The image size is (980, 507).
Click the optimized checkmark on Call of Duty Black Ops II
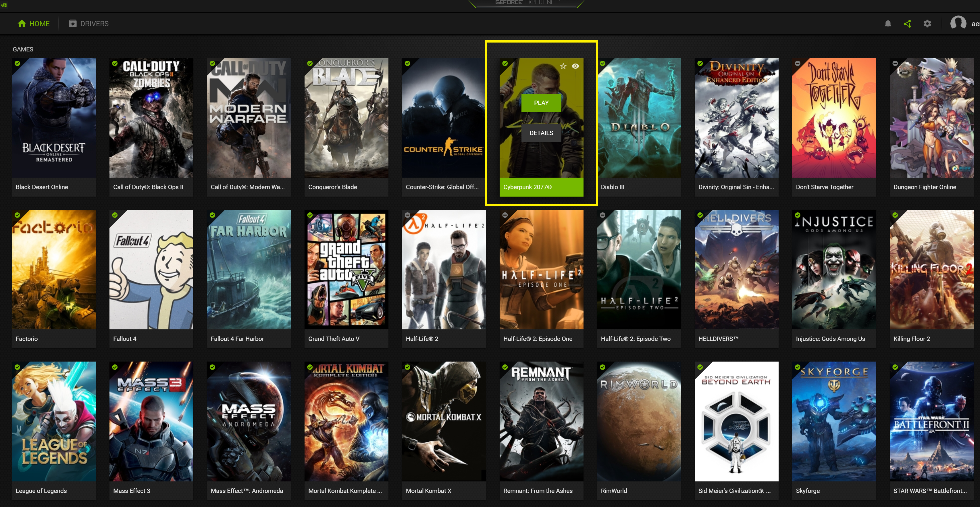point(115,64)
